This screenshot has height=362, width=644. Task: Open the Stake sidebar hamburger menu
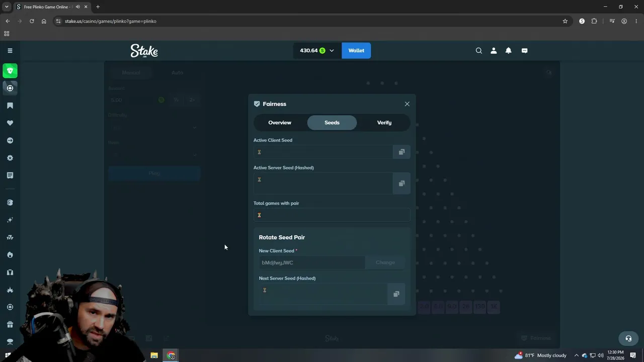point(10,50)
